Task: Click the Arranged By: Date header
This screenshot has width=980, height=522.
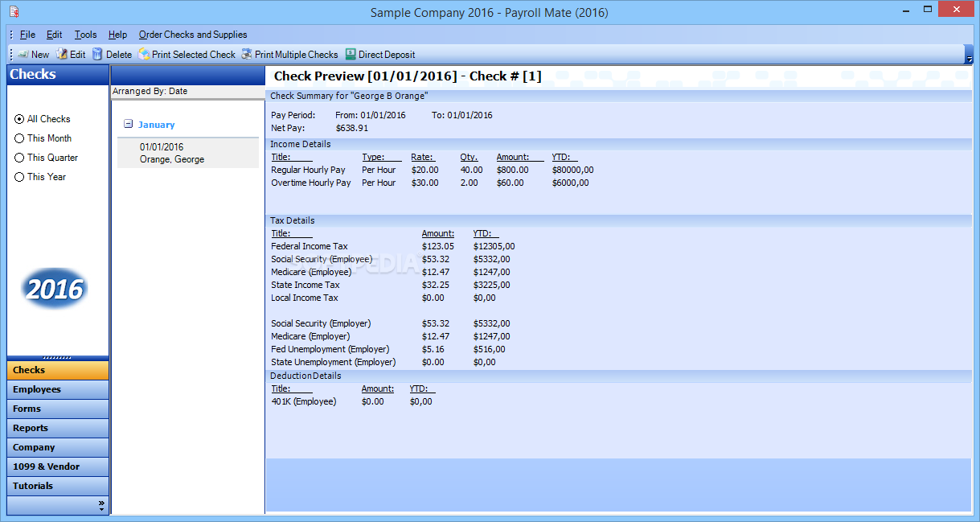Action: point(188,92)
